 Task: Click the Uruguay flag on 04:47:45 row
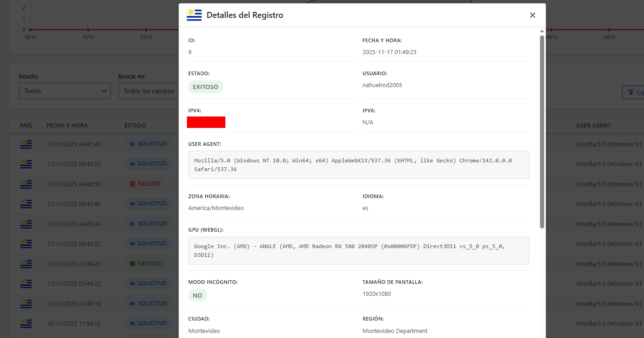pos(26,144)
